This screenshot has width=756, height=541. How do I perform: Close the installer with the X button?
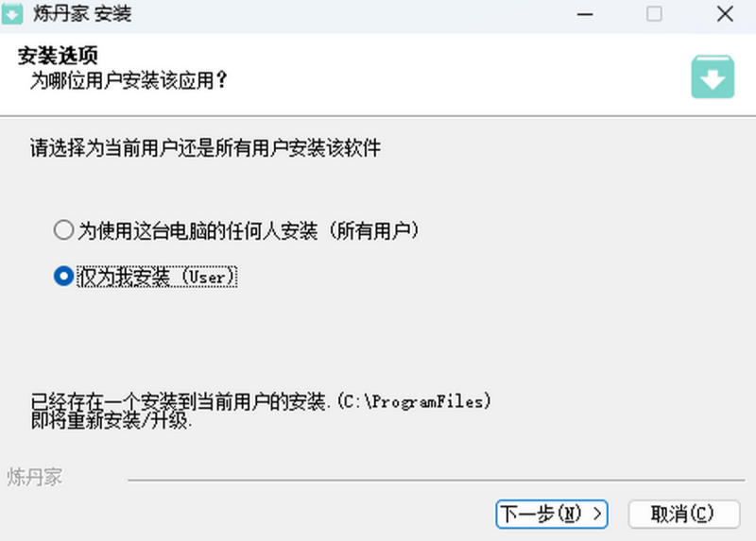coord(725,14)
